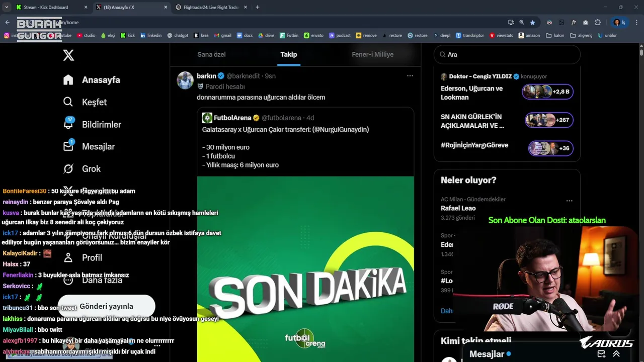644x362 pixels.
Task: Open Bildirimler with 17 notifications badge
Action: pyautogui.click(x=92, y=124)
